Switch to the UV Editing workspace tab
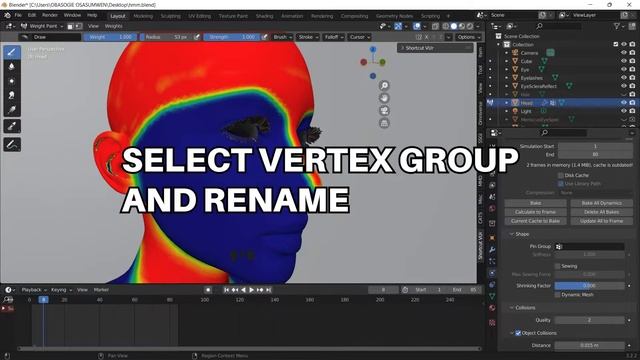This screenshot has height=360, width=640. pos(200,16)
